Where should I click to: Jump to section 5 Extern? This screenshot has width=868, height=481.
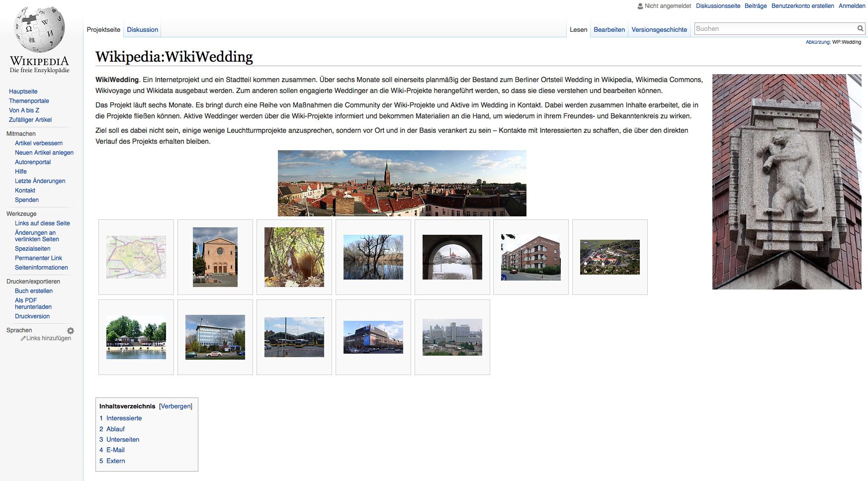tap(112, 461)
